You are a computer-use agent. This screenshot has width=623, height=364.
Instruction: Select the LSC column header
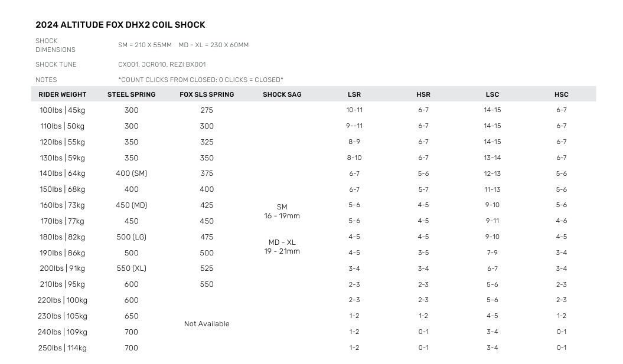[x=492, y=94]
